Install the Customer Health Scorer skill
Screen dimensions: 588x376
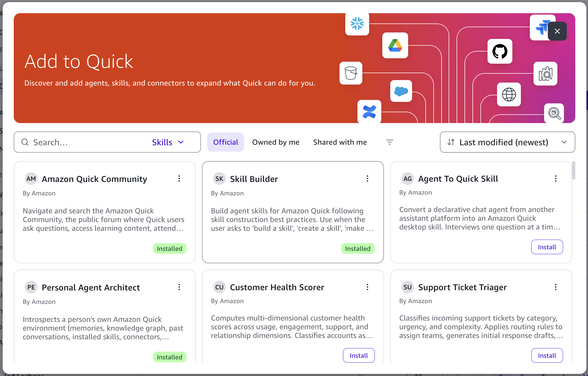coord(359,355)
